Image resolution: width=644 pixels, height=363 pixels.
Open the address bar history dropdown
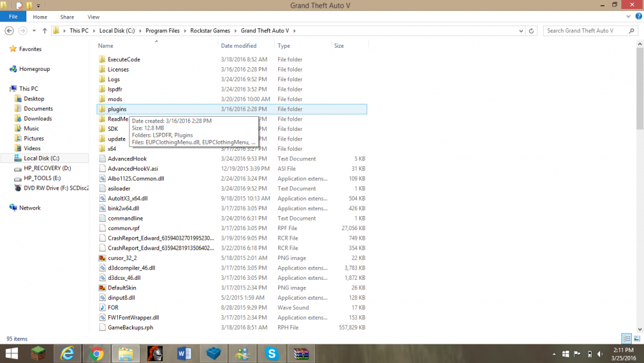tap(521, 31)
